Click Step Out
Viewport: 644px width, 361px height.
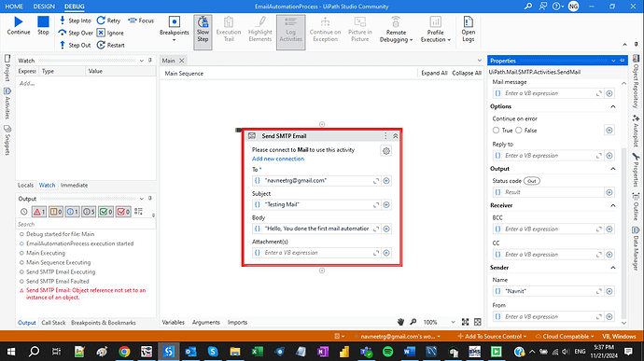coord(75,45)
